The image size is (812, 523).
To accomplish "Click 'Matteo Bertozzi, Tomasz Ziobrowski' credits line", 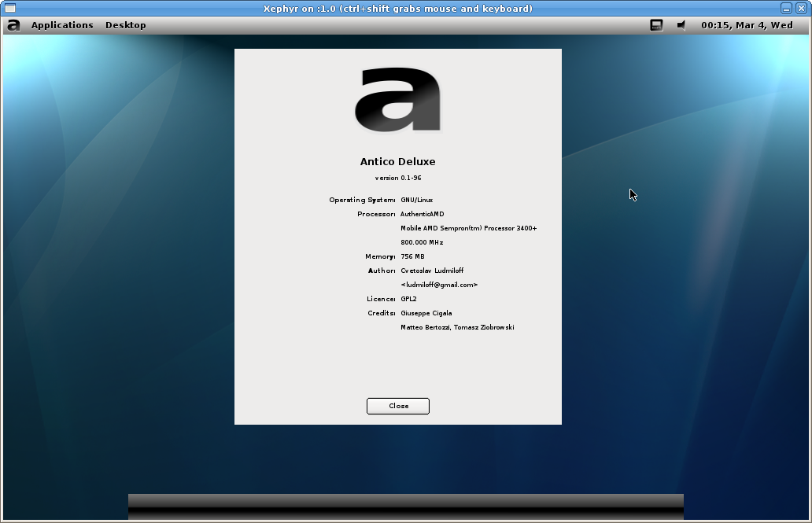I will click(457, 327).
